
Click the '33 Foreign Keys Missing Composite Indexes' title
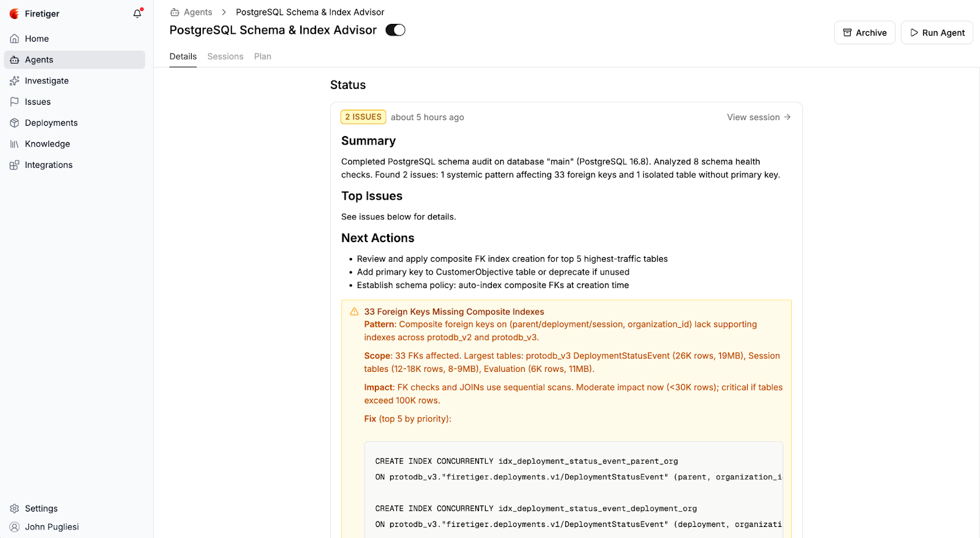pos(454,312)
